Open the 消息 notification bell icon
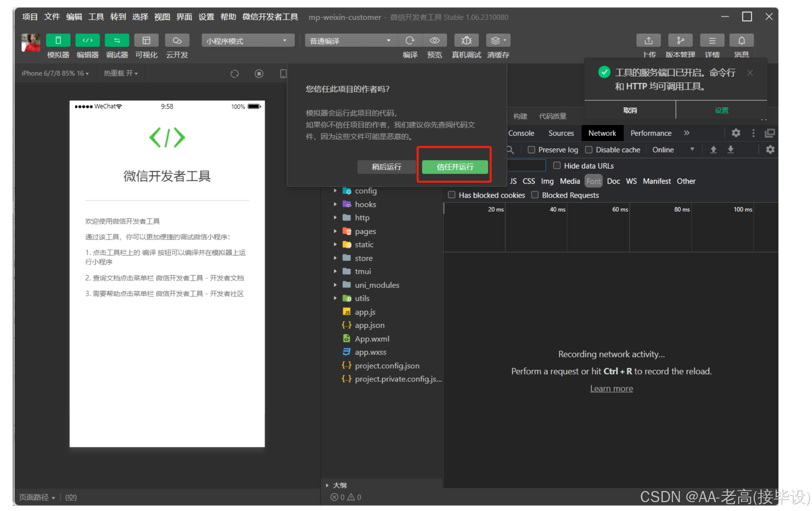Screen dimensions: 812x511 [742, 40]
